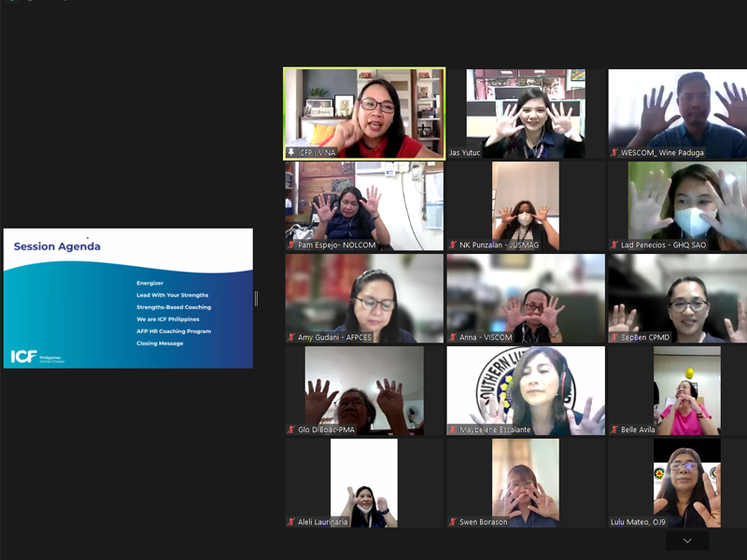
Task: Click the highlighted active speaker video tile
Action: click(x=364, y=112)
